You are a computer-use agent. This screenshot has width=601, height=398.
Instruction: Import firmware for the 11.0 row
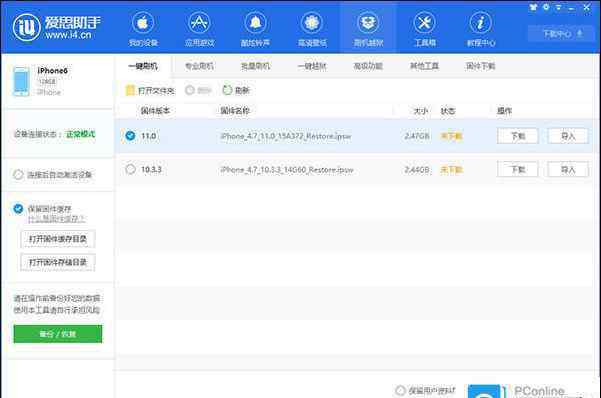click(x=568, y=136)
